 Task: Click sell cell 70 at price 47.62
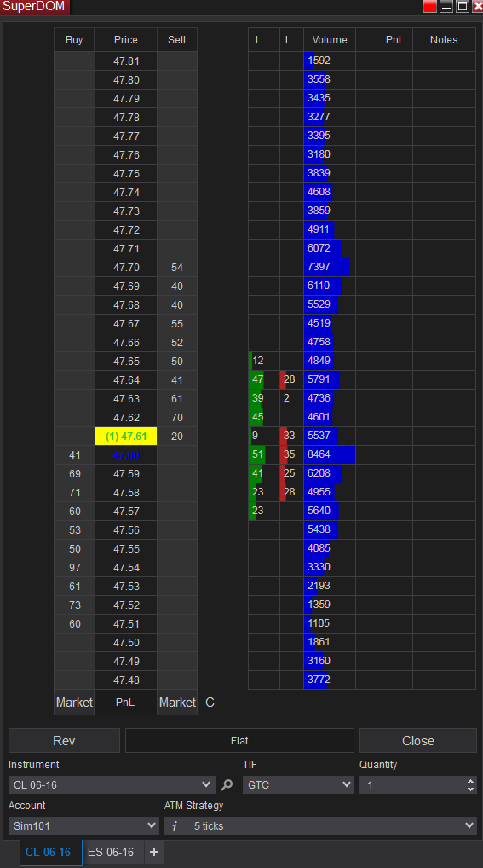click(177, 418)
